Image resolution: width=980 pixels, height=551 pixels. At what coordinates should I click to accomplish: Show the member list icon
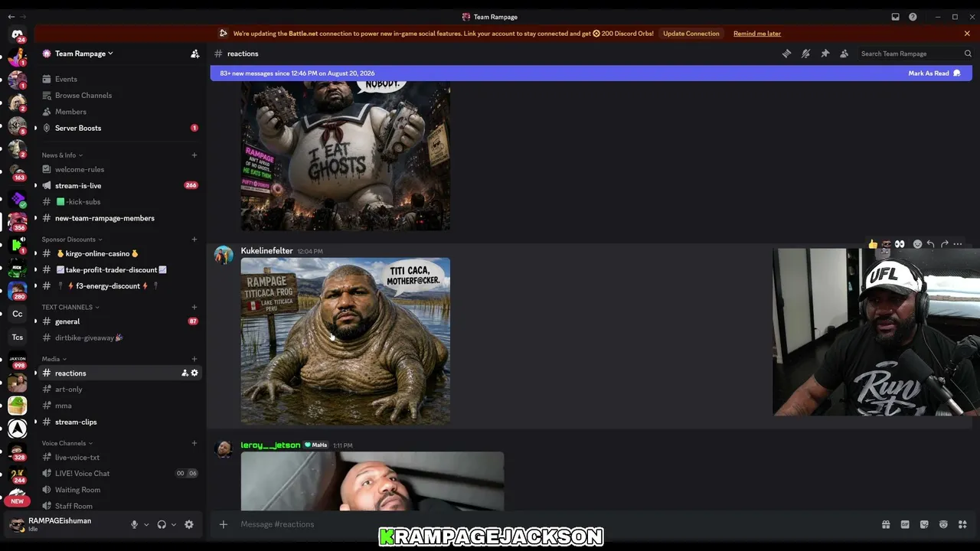844,54
